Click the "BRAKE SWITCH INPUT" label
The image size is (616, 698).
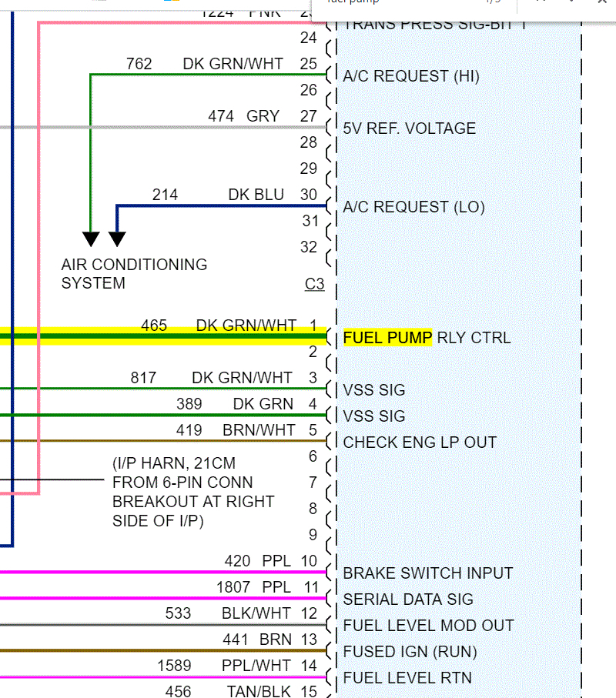click(x=428, y=573)
